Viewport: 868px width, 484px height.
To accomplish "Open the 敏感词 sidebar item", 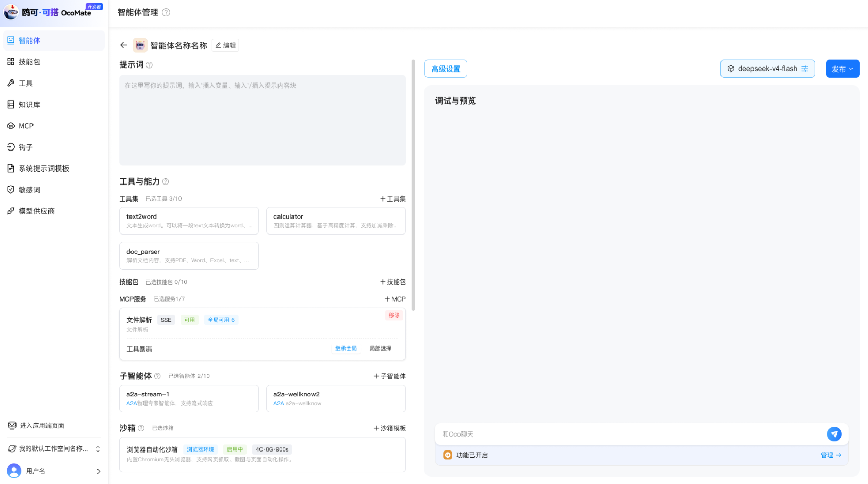I will [54, 190].
